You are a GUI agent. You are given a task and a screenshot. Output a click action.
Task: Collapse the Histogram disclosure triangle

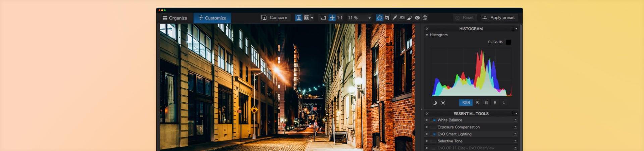(427, 35)
